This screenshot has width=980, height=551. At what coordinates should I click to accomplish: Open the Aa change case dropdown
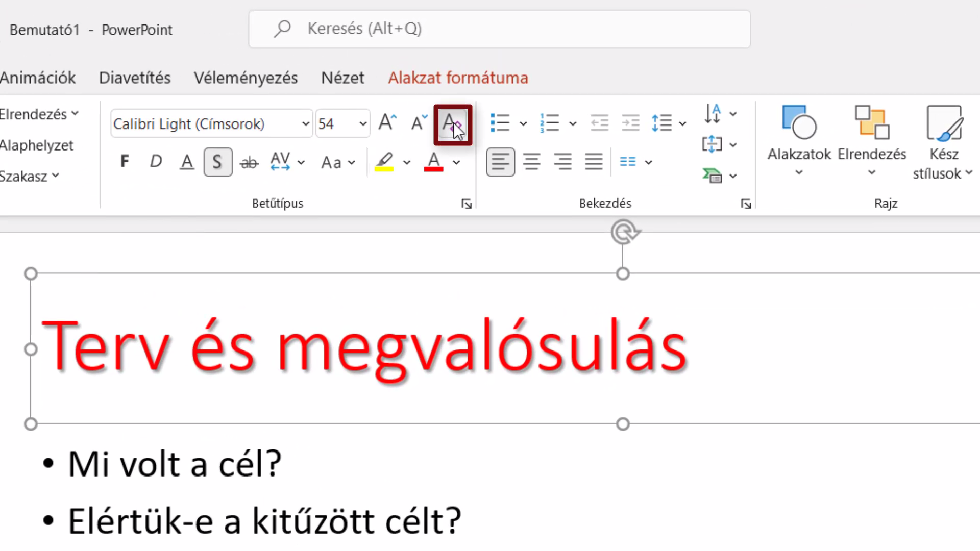pos(338,162)
